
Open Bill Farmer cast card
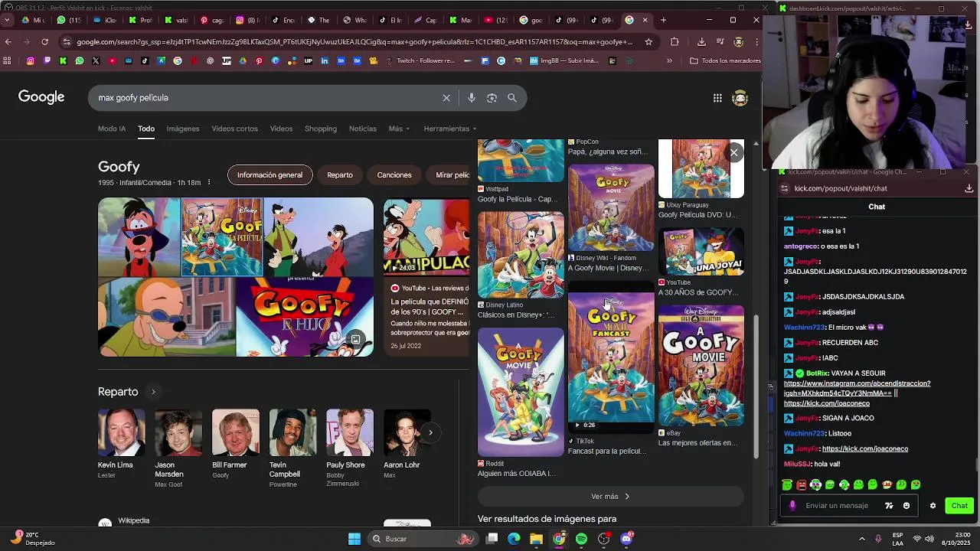tap(235, 444)
